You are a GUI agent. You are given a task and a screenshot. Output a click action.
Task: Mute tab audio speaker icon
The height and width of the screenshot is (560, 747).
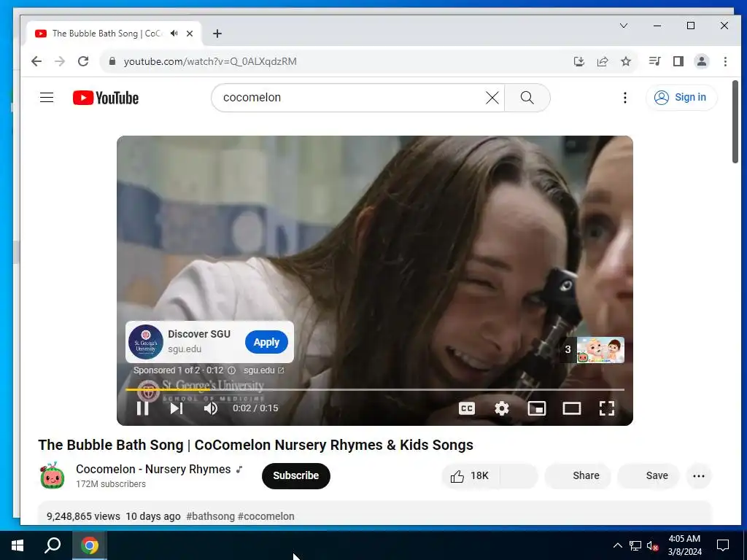(174, 34)
